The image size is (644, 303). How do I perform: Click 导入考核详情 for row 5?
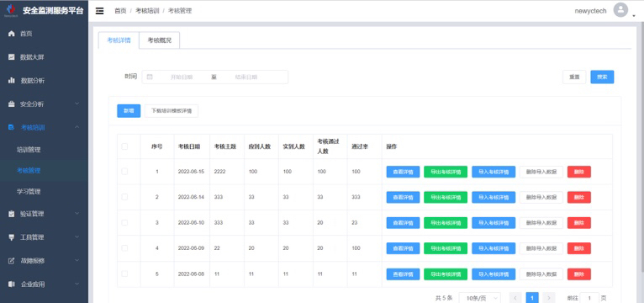point(494,274)
